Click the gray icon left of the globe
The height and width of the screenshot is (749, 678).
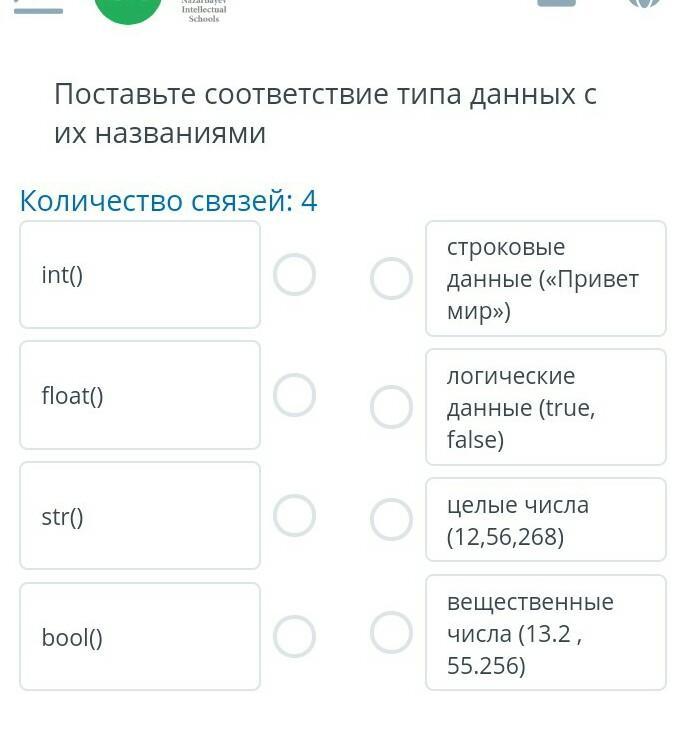pos(557,3)
